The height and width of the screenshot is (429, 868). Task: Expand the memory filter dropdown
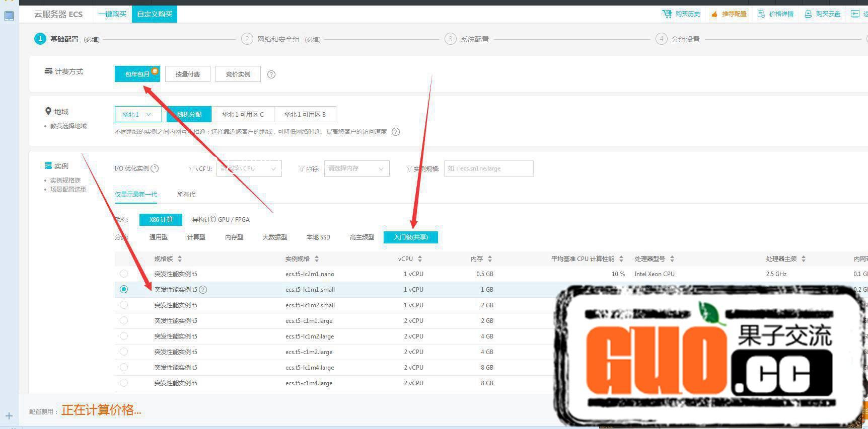point(356,168)
